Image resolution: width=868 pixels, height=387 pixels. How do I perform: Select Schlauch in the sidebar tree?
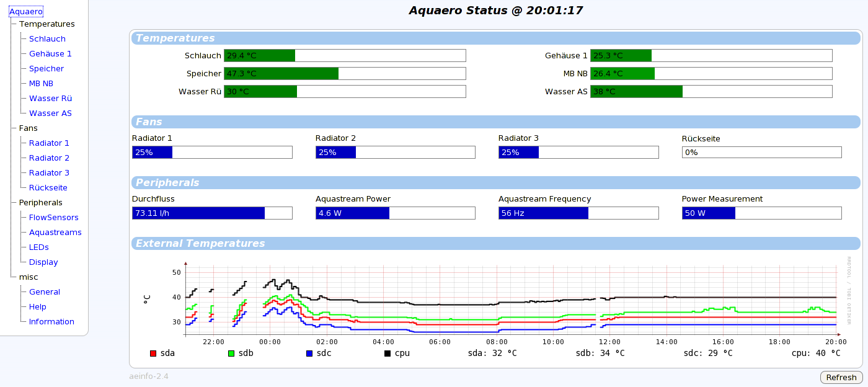(47, 38)
